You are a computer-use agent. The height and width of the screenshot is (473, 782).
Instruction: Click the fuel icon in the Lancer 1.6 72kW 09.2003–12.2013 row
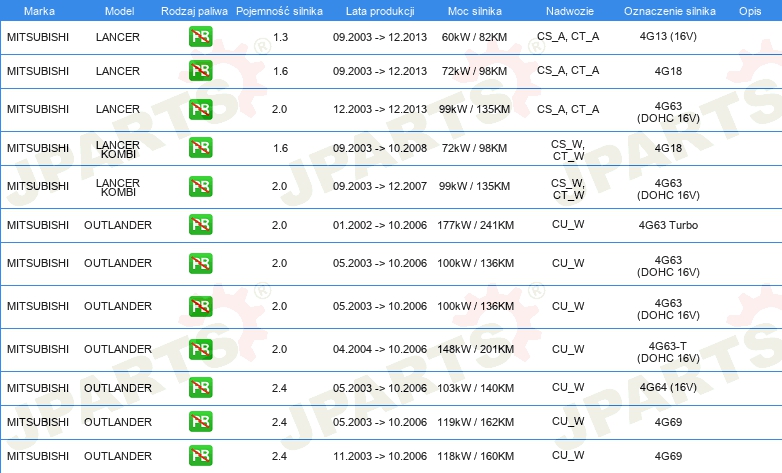tap(200, 70)
